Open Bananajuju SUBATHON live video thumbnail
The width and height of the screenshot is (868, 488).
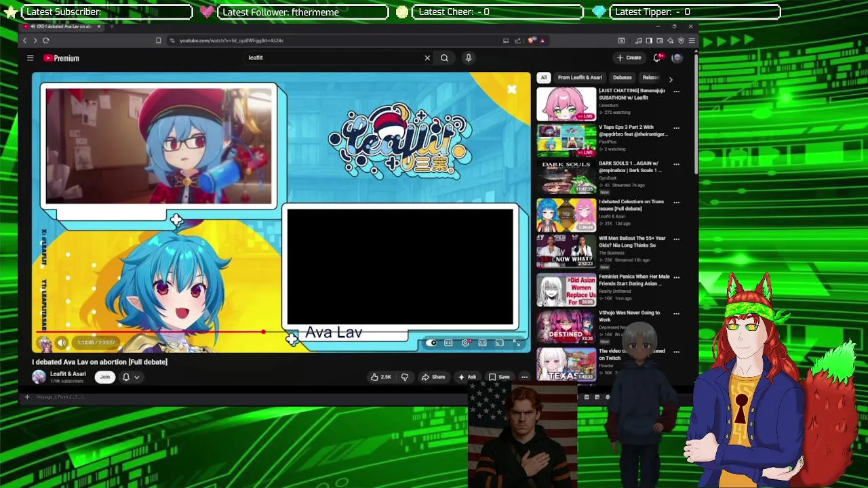click(566, 104)
